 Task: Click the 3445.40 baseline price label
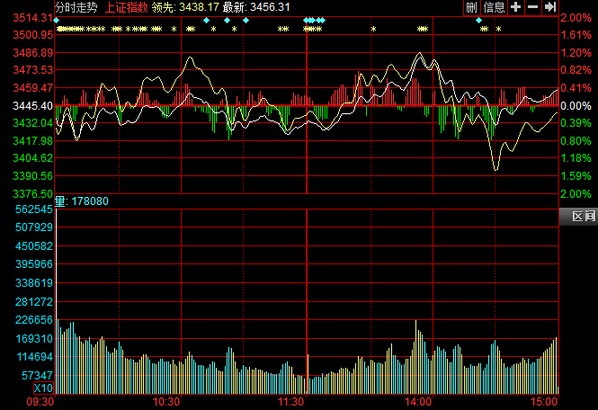click(x=32, y=106)
